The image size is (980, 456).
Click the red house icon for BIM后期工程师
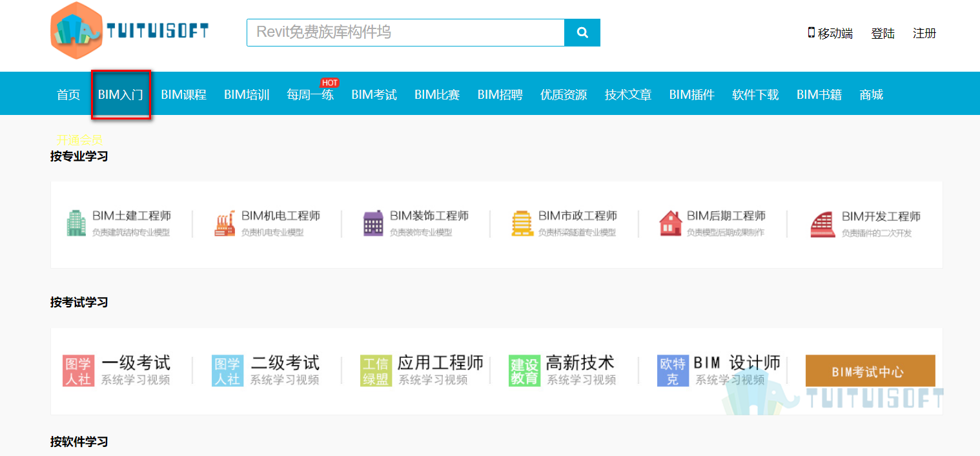click(x=671, y=223)
